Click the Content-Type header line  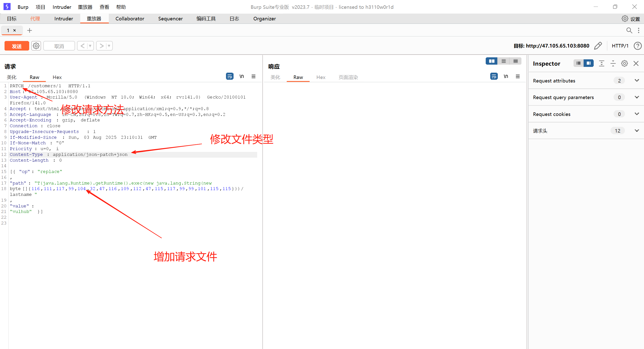(x=69, y=154)
